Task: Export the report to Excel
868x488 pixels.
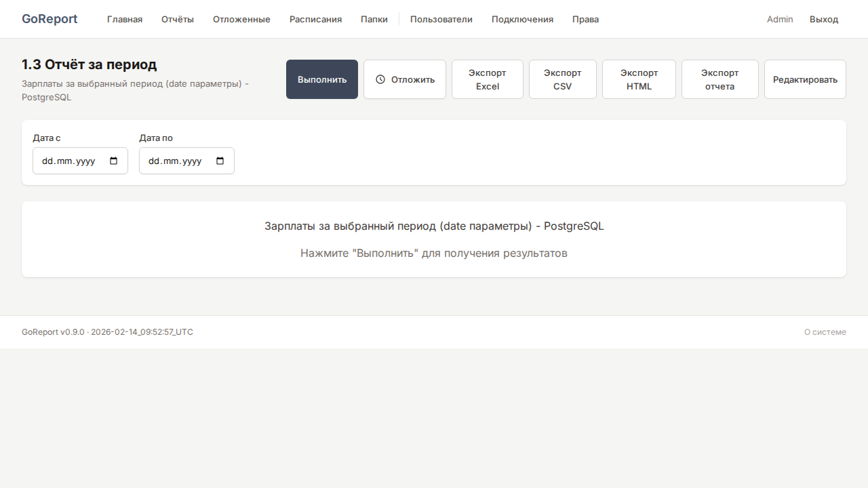Action: (x=487, y=79)
